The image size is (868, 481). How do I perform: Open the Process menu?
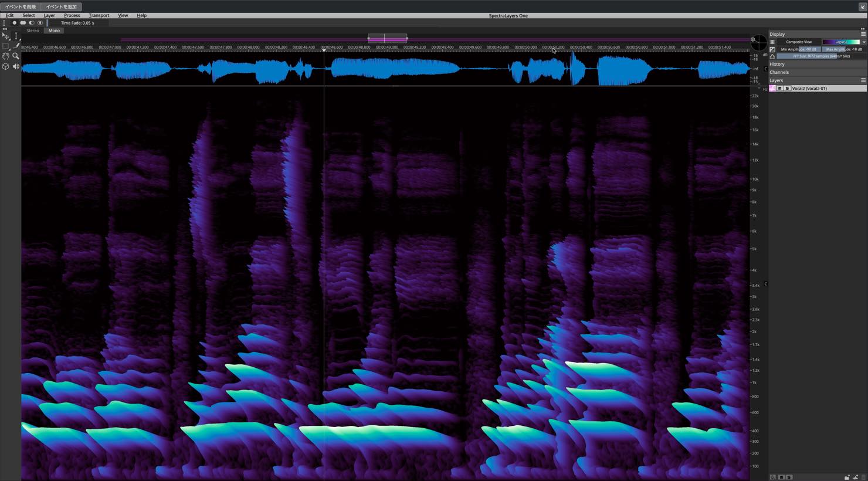[72, 15]
